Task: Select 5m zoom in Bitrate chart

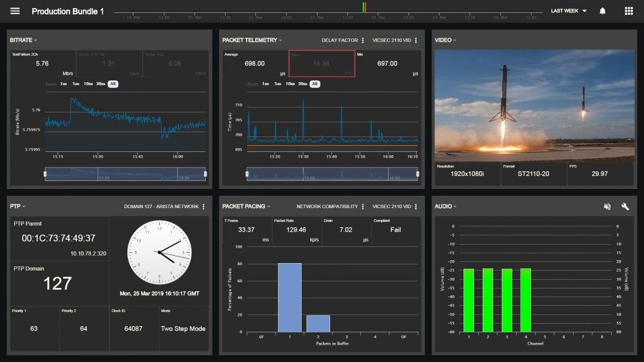Action: point(75,84)
